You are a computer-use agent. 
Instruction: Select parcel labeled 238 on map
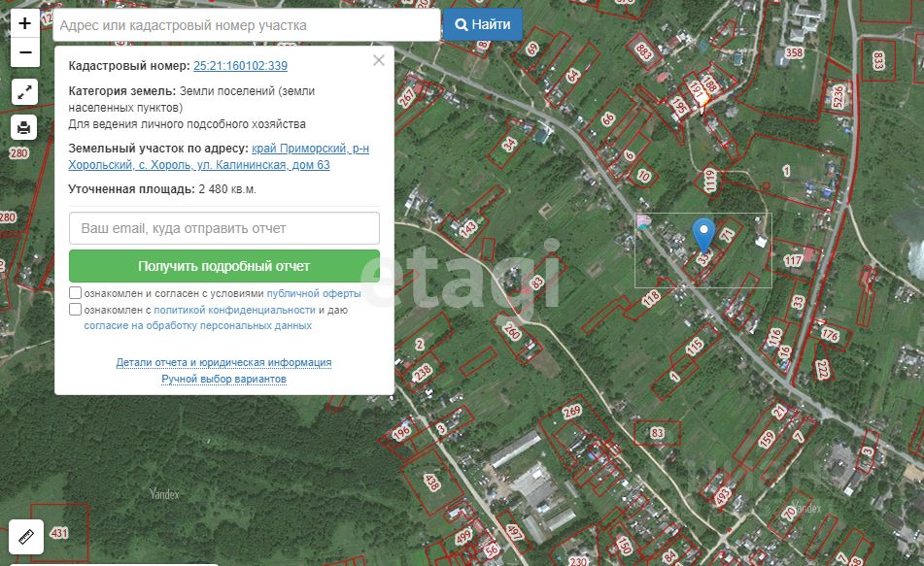pos(423,373)
